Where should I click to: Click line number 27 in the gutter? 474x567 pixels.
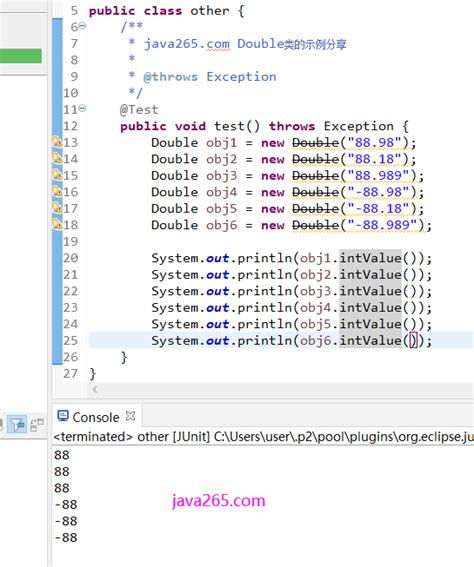click(70, 373)
